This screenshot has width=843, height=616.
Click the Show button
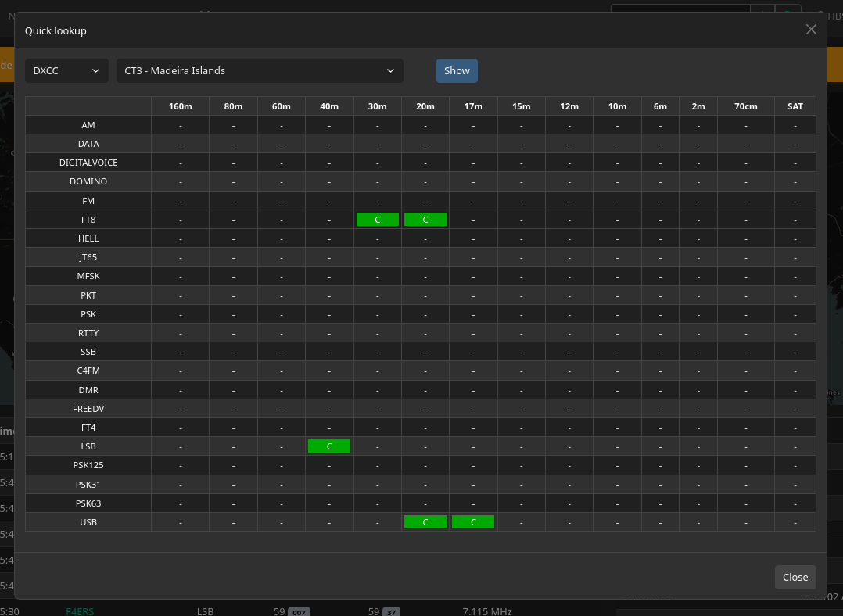click(457, 70)
